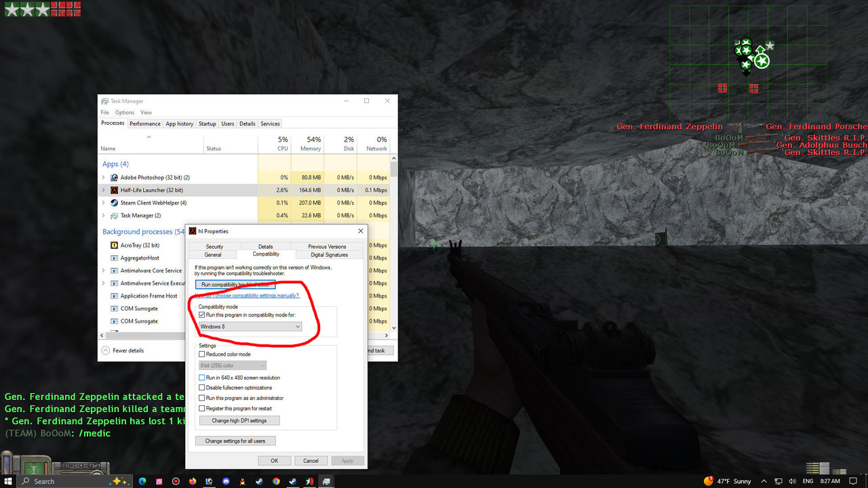Click OK in hl Properties
868x488 pixels.
click(x=275, y=460)
